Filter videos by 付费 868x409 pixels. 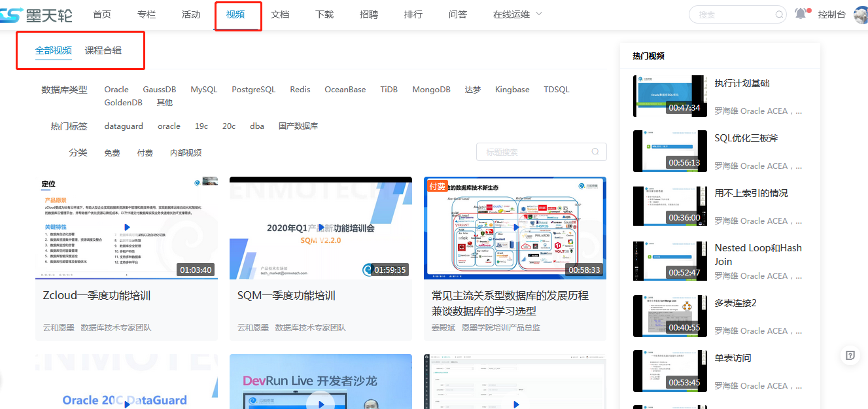(145, 152)
